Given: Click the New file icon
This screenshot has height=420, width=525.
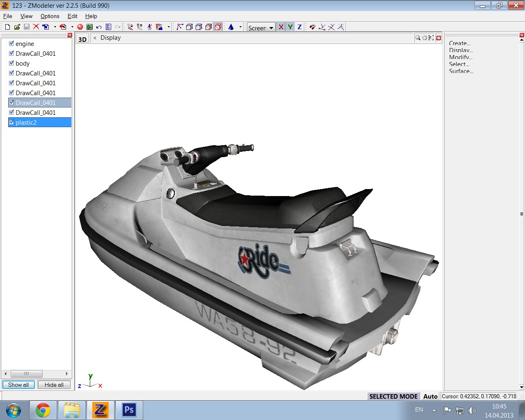Looking at the screenshot, I should [x=7, y=27].
